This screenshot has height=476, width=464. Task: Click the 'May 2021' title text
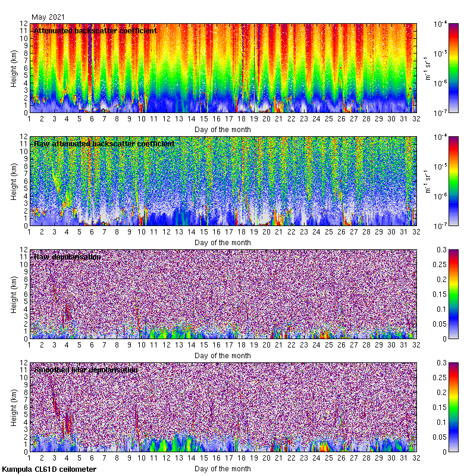tap(48, 17)
